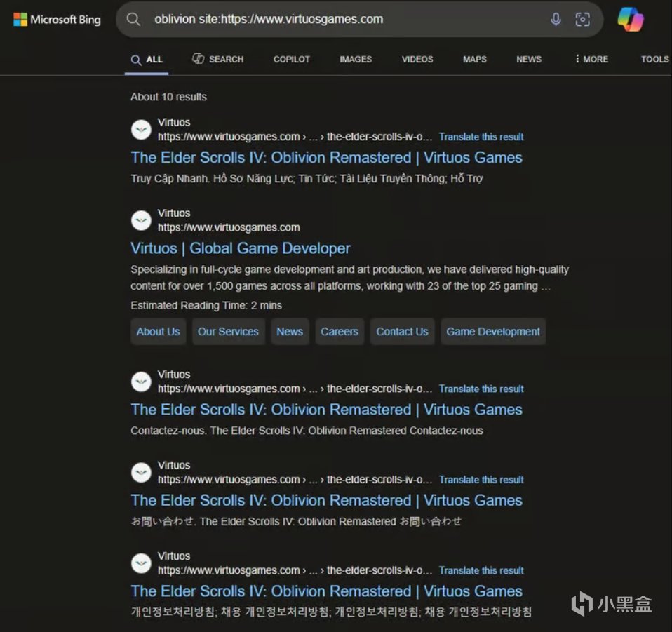Expand the MORE menu
This screenshot has height=632, width=672.
(591, 59)
